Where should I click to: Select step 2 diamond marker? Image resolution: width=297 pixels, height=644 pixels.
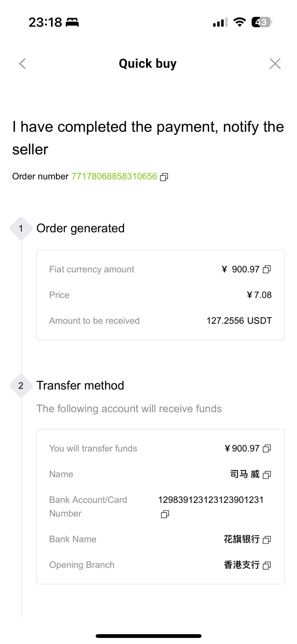click(x=21, y=385)
